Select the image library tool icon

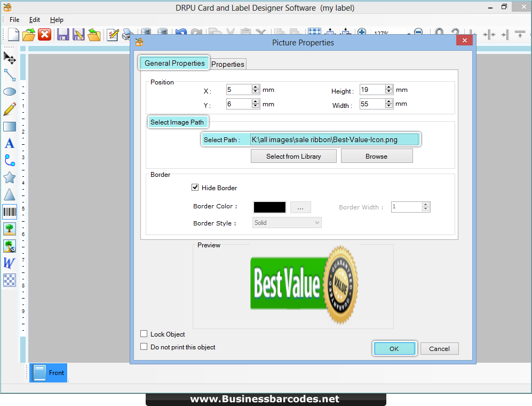pos(10,246)
